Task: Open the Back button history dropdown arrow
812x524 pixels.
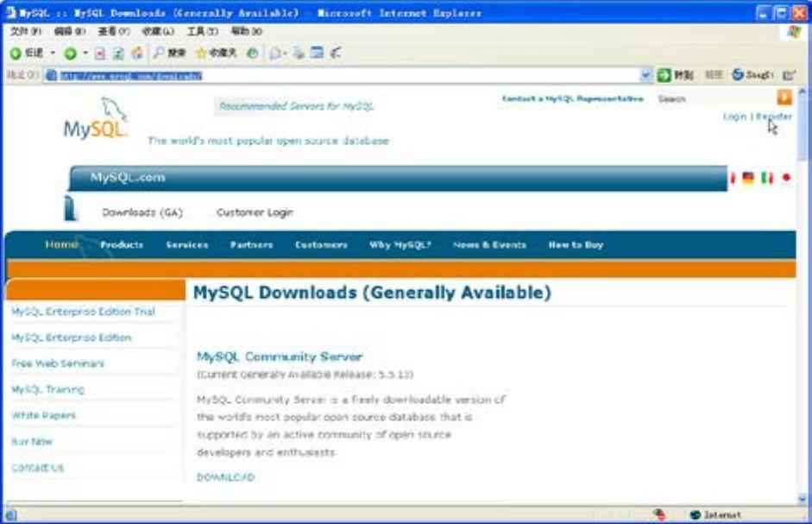Action: 53,53
